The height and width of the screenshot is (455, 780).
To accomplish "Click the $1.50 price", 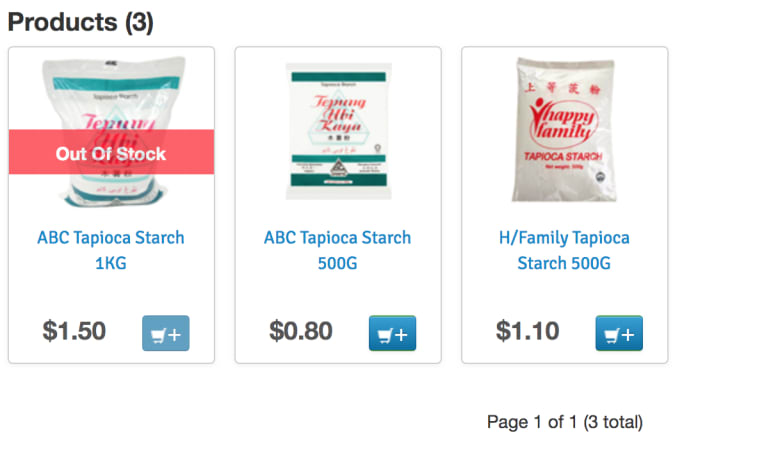I will click(74, 331).
